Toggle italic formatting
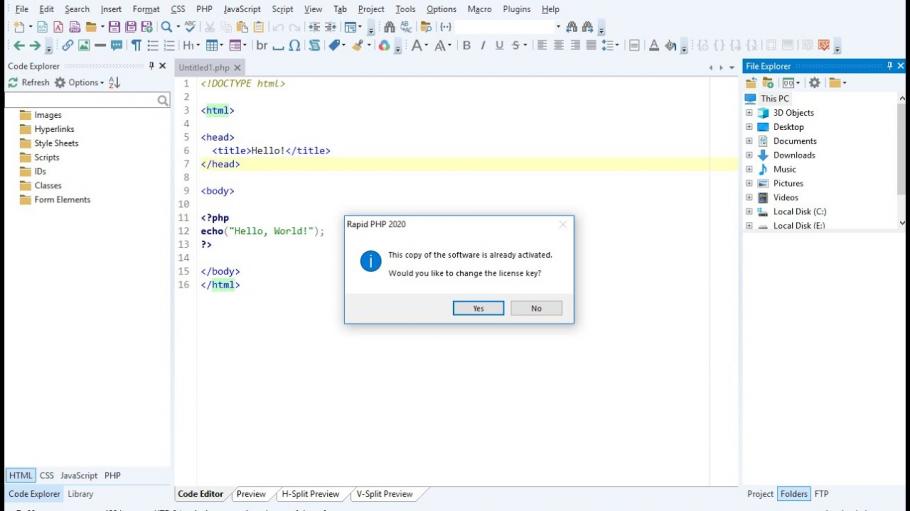The height and width of the screenshot is (511, 910). (483, 45)
